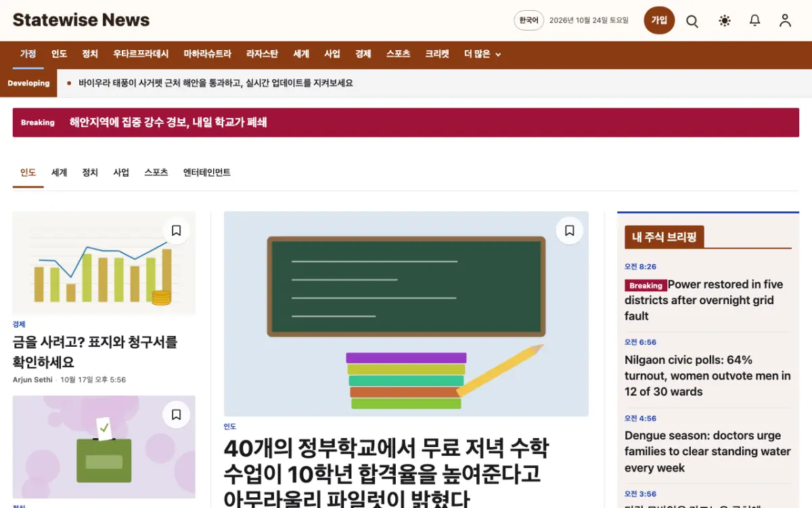The height and width of the screenshot is (508, 812).
Task: Click the Breaking label in red banner
Action: (x=37, y=123)
